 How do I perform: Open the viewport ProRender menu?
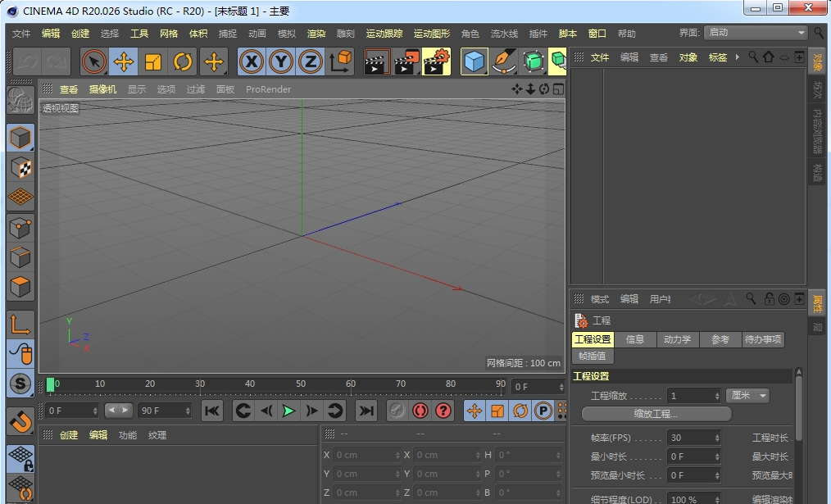click(x=268, y=89)
